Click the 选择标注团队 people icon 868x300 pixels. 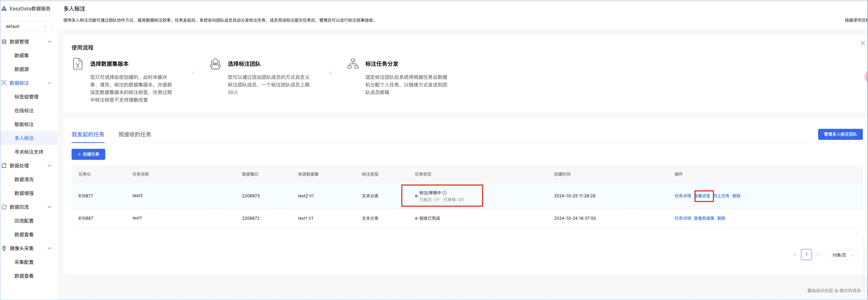(x=215, y=64)
